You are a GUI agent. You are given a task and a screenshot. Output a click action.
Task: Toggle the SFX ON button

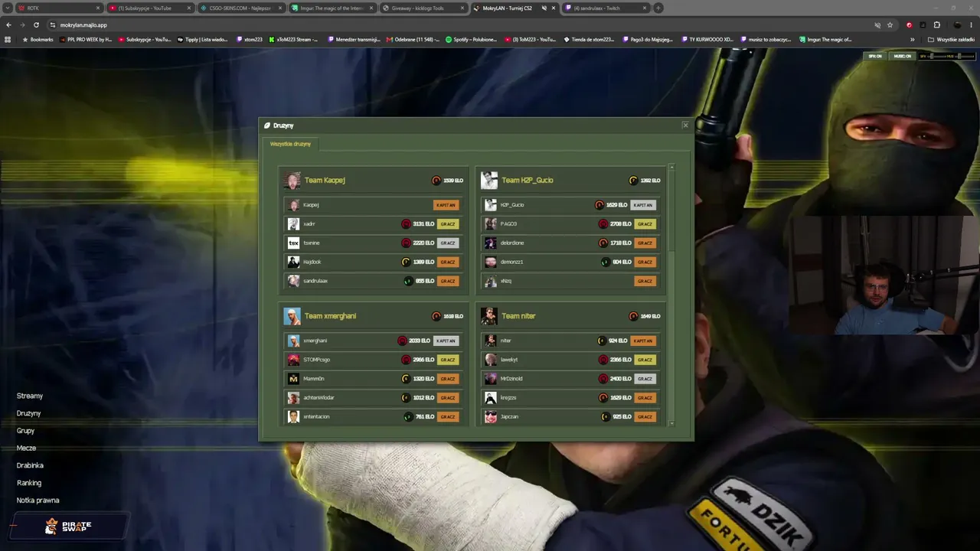[874, 56]
